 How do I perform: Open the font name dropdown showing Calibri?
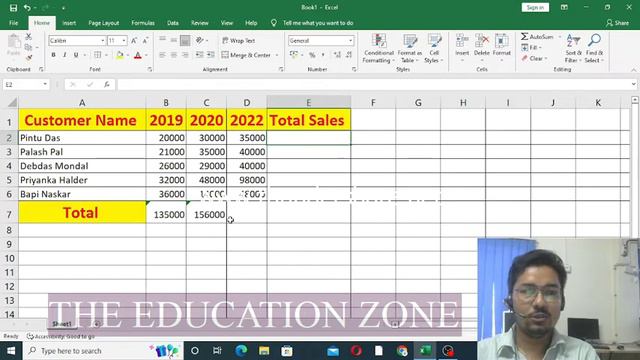tap(102, 40)
